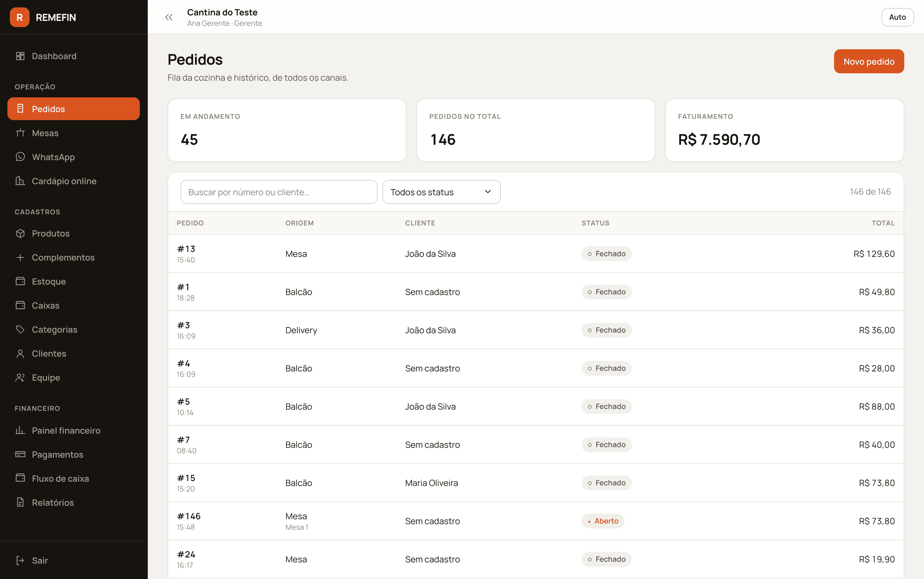This screenshot has height=579, width=924.
Task: Open WhatsApp section label
Action: click(x=53, y=157)
